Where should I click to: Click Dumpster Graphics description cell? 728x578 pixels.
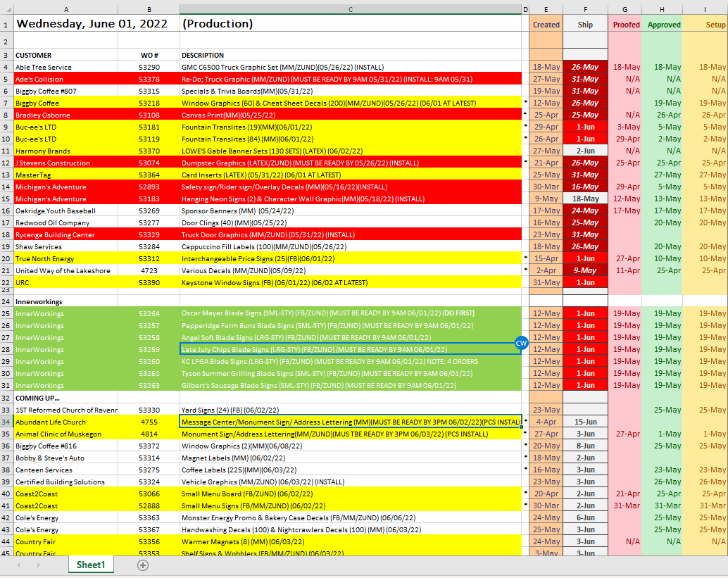pyautogui.click(x=351, y=163)
